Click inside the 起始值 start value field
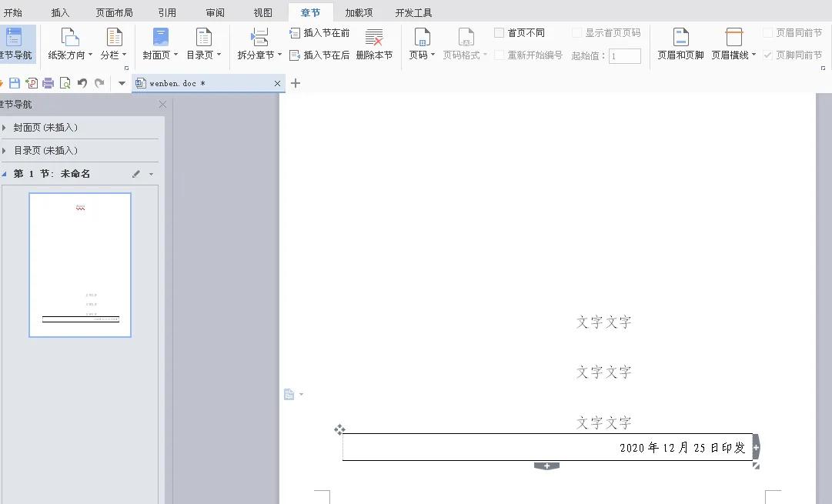The image size is (832, 504). 625,55
